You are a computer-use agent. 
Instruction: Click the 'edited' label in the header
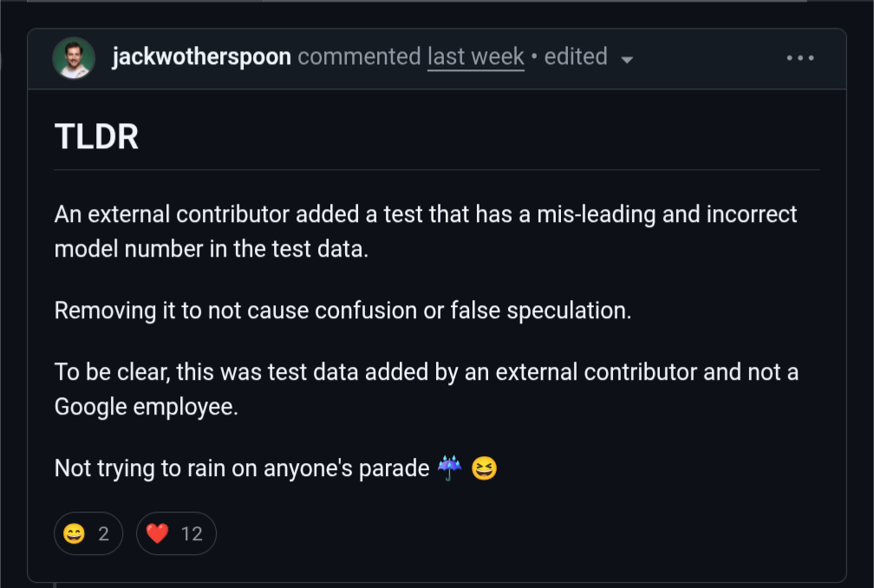click(x=576, y=57)
